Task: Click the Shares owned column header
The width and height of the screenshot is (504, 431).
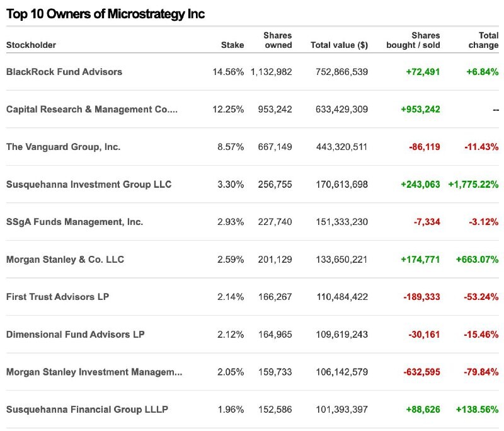Action: (278, 40)
